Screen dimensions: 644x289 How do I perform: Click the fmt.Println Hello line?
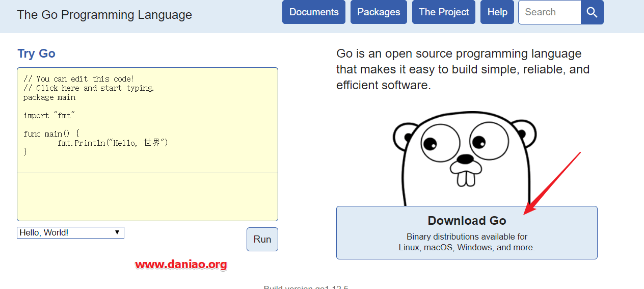pyautogui.click(x=113, y=143)
